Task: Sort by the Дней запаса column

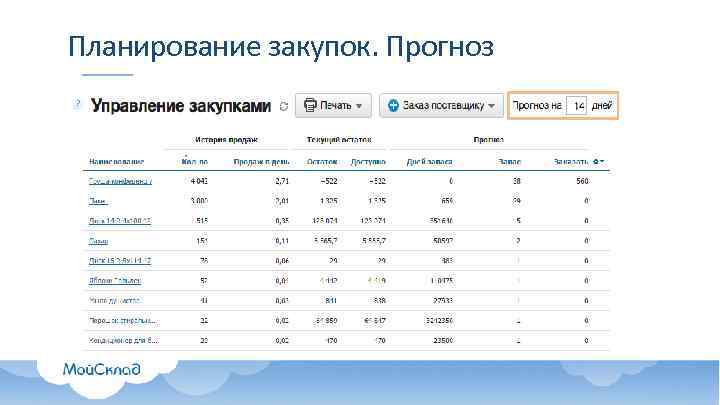Action: pos(429,162)
